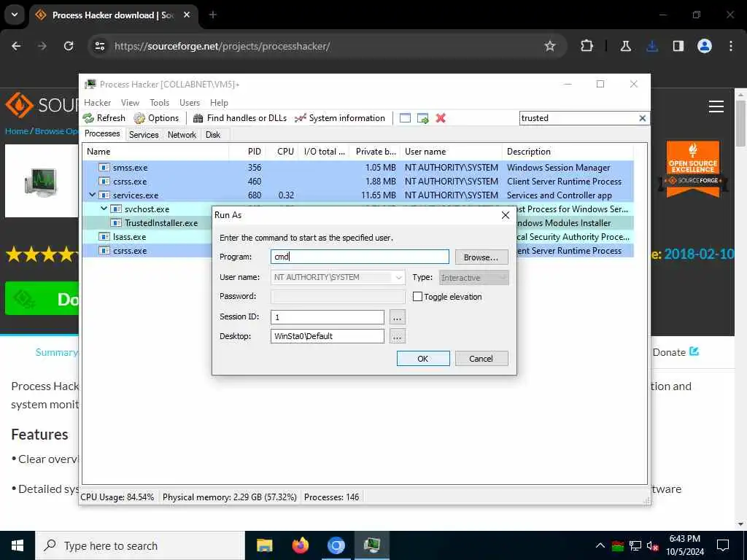Open Chrome downloads icon
This screenshot has height=560, width=747.
(652, 46)
